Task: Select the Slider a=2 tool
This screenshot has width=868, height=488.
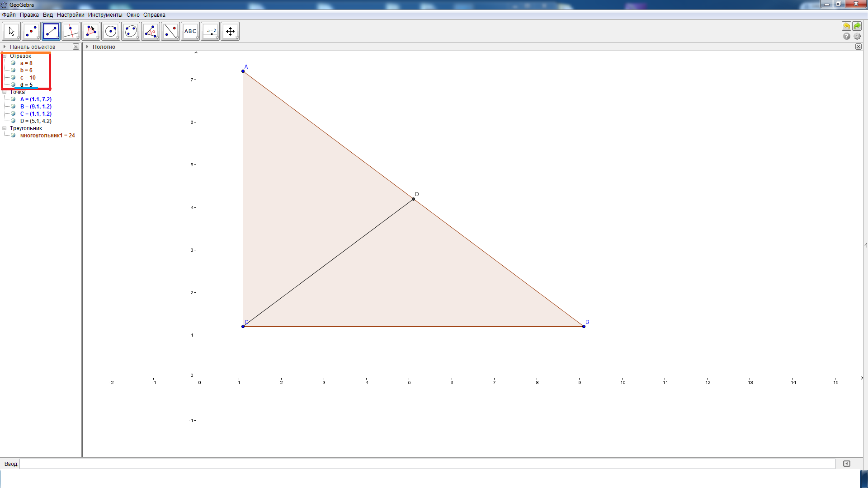Action: coord(210,31)
